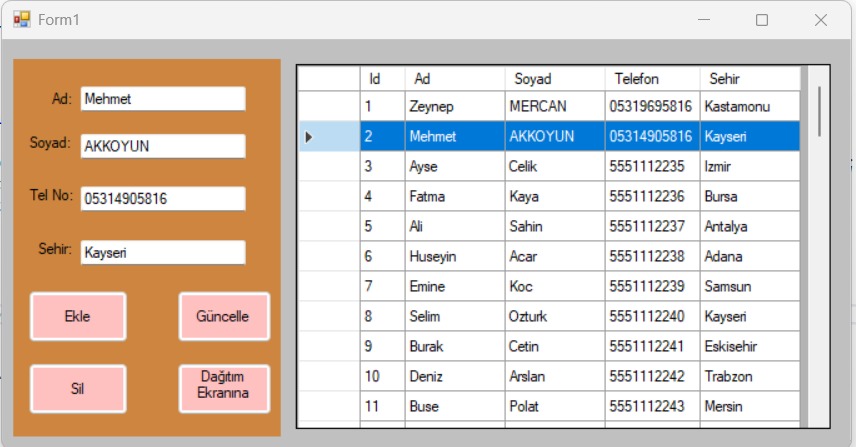856x447 pixels.
Task: Select the cell Emine
Action: click(x=455, y=287)
